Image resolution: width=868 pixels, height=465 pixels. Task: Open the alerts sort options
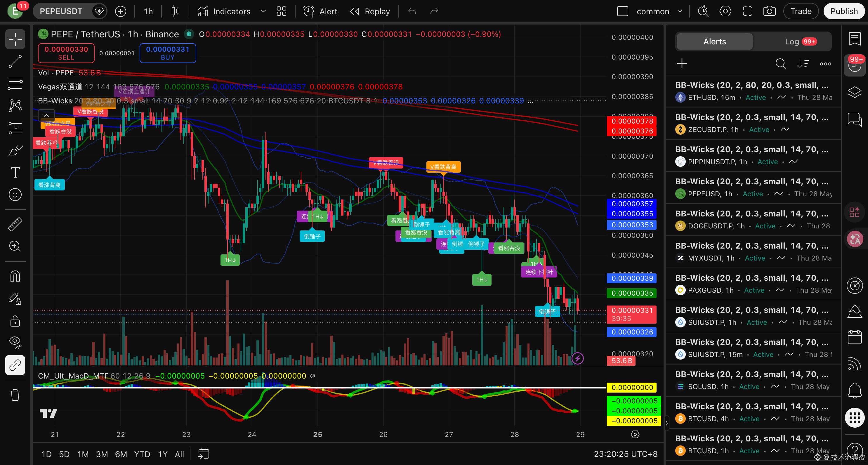click(x=803, y=63)
